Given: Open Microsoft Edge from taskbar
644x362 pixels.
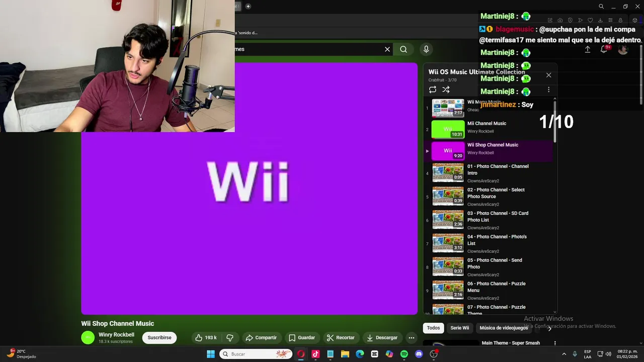Looking at the screenshot, I should (x=360, y=354).
